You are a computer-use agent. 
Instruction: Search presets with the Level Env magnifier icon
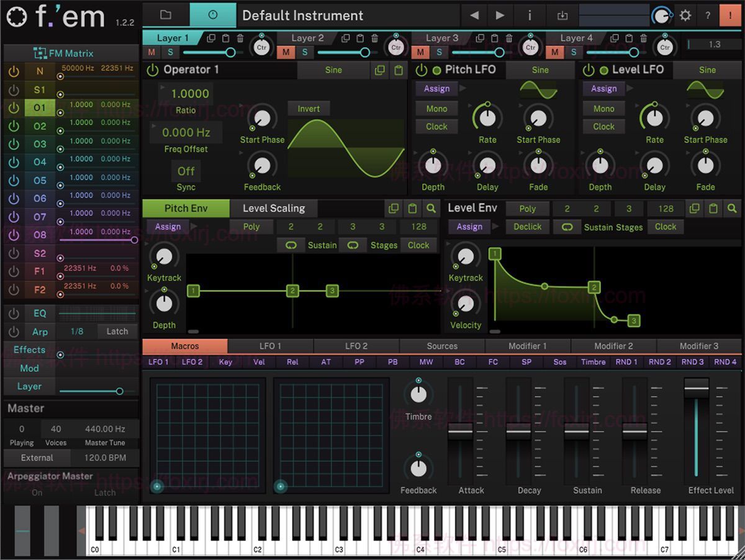pyautogui.click(x=731, y=208)
